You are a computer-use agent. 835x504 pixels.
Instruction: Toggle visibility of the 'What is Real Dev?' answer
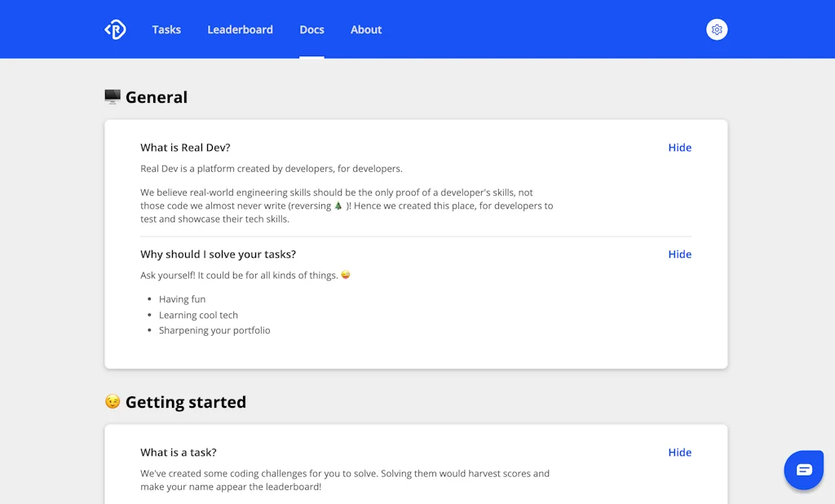[x=679, y=148]
